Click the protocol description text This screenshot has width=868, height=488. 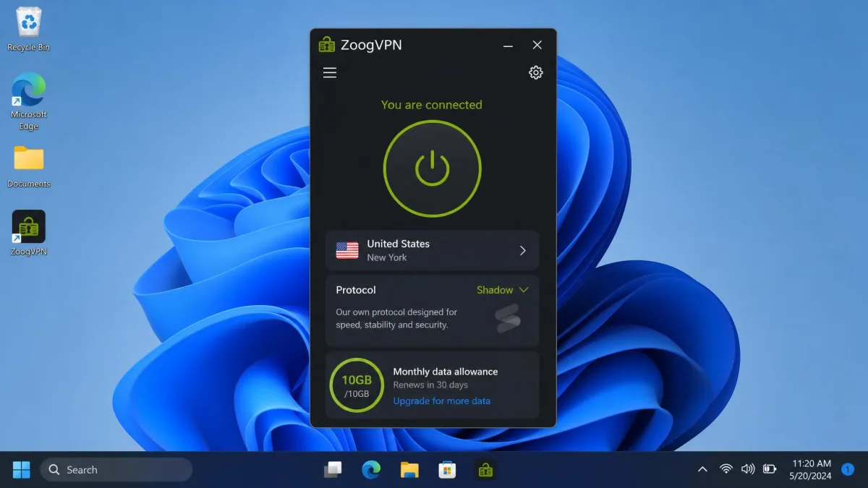pos(396,319)
